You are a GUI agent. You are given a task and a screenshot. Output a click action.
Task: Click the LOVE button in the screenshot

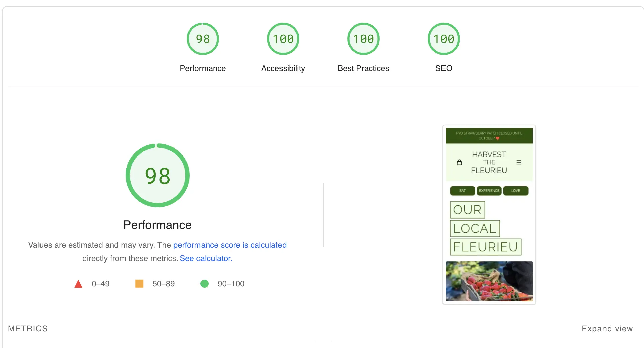(516, 191)
